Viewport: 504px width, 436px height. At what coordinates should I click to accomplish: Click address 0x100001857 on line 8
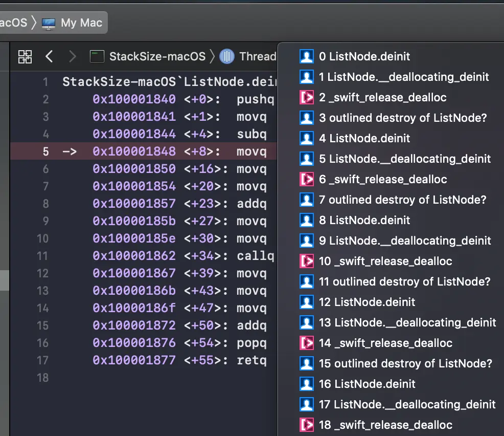click(134, 203)
